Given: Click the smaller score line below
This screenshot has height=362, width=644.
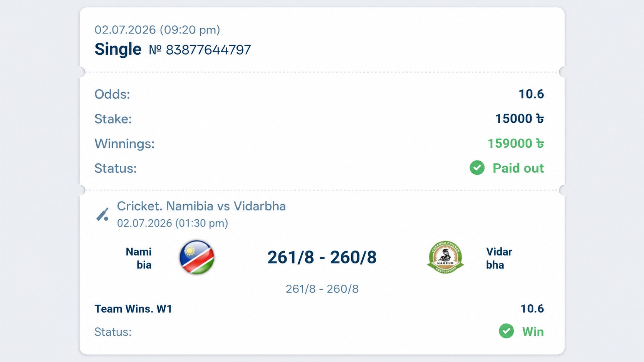Looking at the screenshot, I should 322,289.
